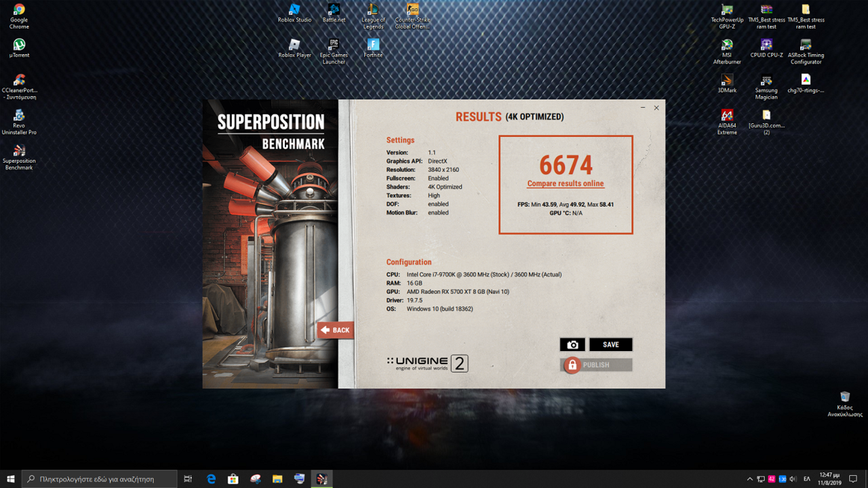Open the Compare results online link

[x=566, y=184]
